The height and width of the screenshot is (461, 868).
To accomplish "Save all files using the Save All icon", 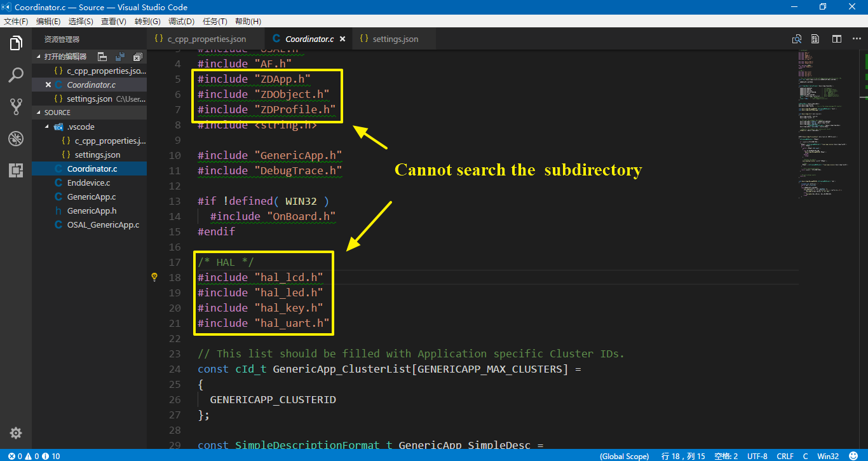I will (120, 57).
